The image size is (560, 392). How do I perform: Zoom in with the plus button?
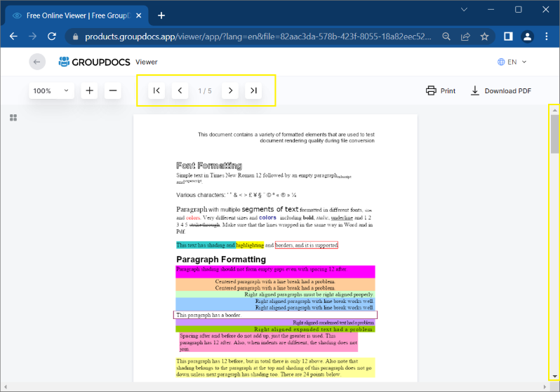(x=89, y=90)
